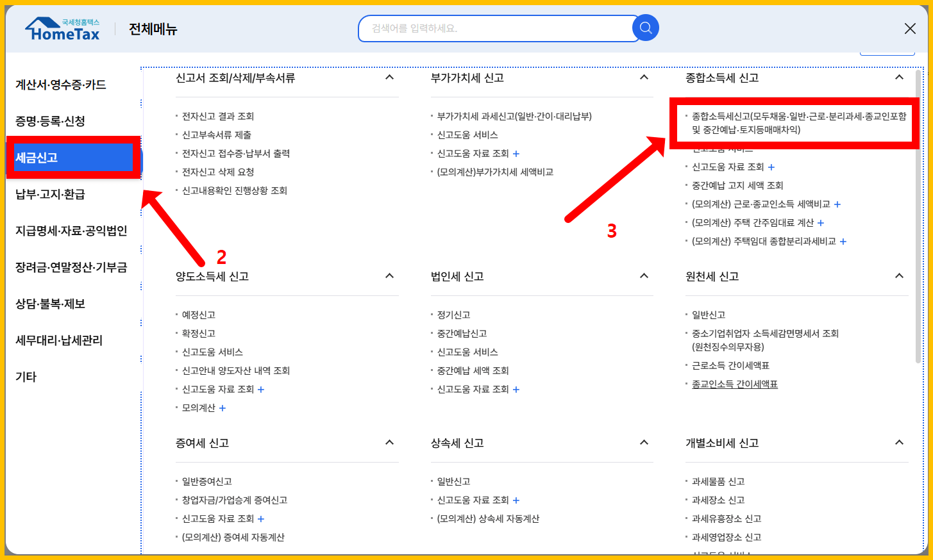Click the HomeTax logo
Image resolution: width=933 pixels, height=560 pixels.
point(62,28)
